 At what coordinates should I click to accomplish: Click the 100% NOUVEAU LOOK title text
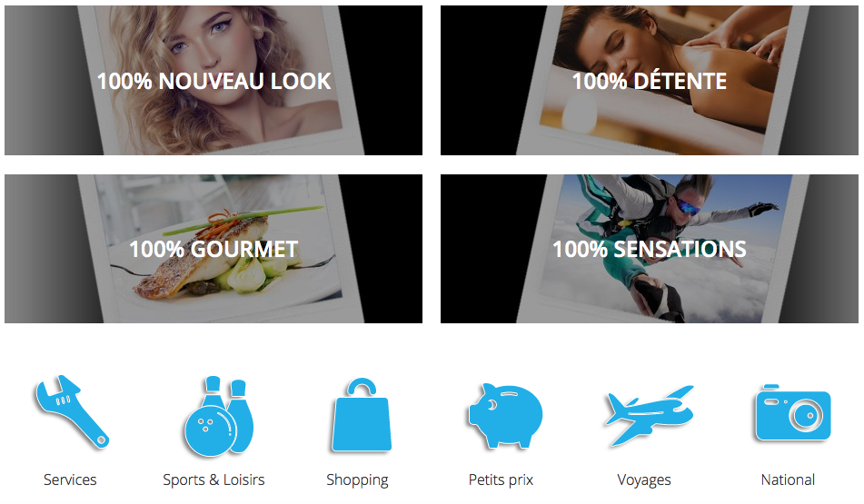pyautogui.click(x=214, y=81)
